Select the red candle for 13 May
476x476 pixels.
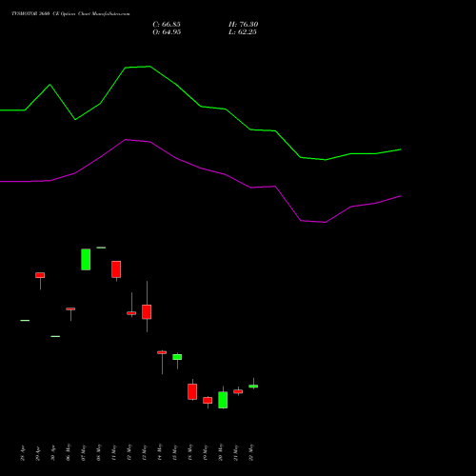147,311
